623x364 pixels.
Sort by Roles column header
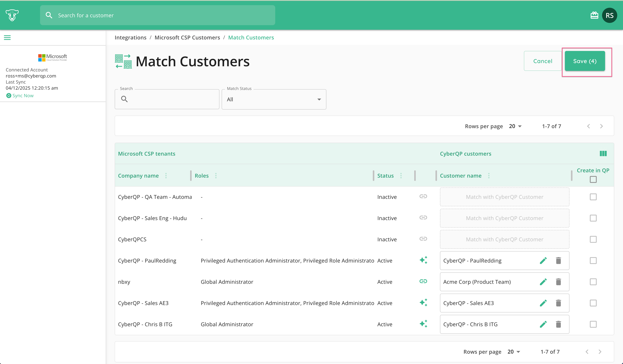[x=201, y=176]
